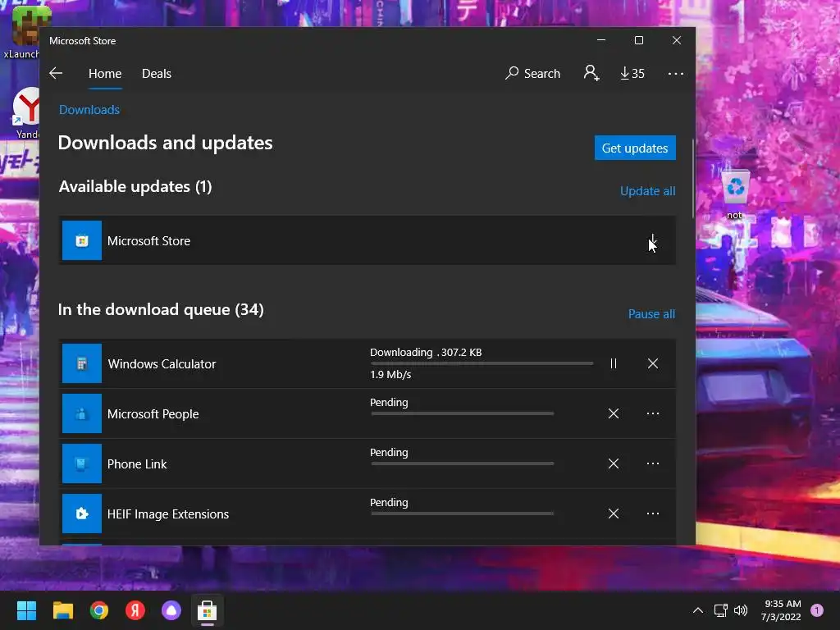Open the Windows Start menu
Image resolution: width=840 pixels, height=630 pixels.
[26, 610]
